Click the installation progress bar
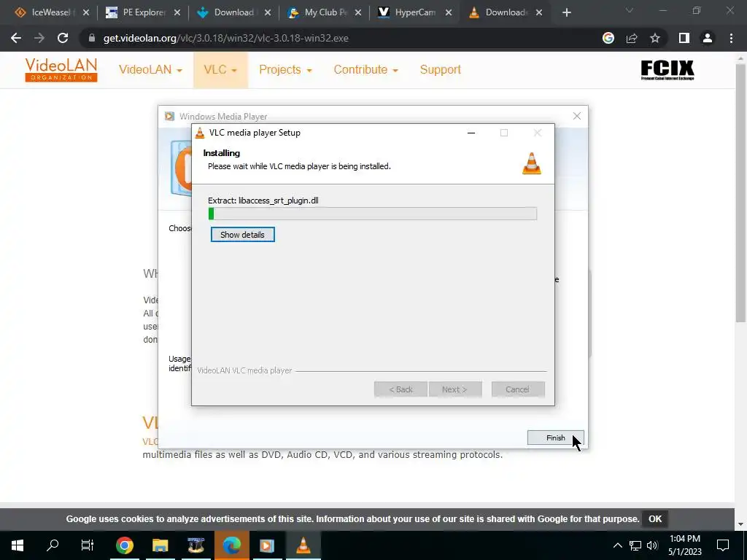The image size is (747, 560). point(373,214)
